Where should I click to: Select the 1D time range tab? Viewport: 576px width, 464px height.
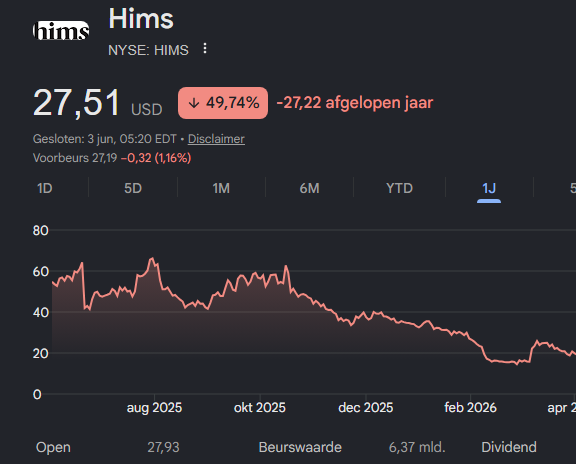[x=45, y=188]
